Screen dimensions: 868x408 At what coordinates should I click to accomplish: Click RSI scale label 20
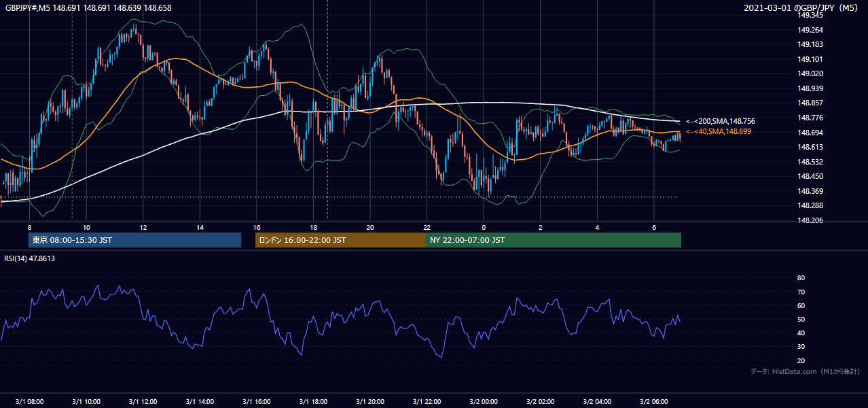pos(801,360)
